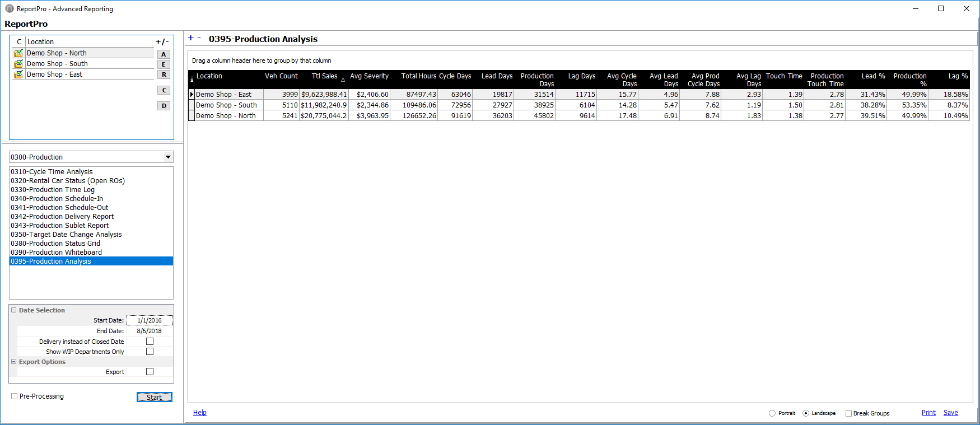
Task: Click the minus icon above report grid
Action: click(199, 38)
